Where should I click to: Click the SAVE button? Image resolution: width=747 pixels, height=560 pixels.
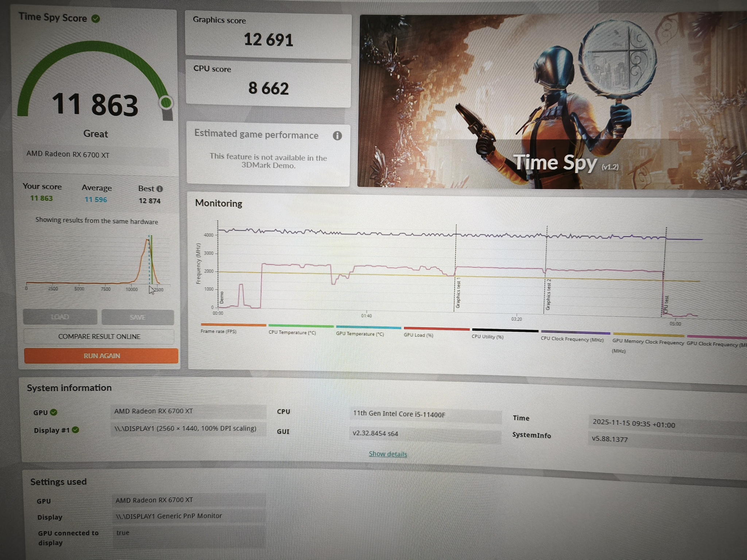(x=138, y=317)
